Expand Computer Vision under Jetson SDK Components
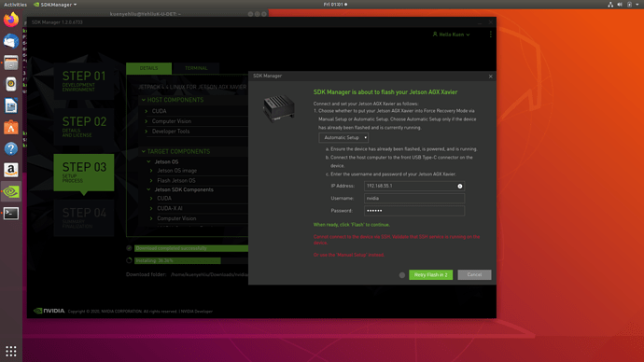Screen dimensions: 644x362 pos(151,218)
